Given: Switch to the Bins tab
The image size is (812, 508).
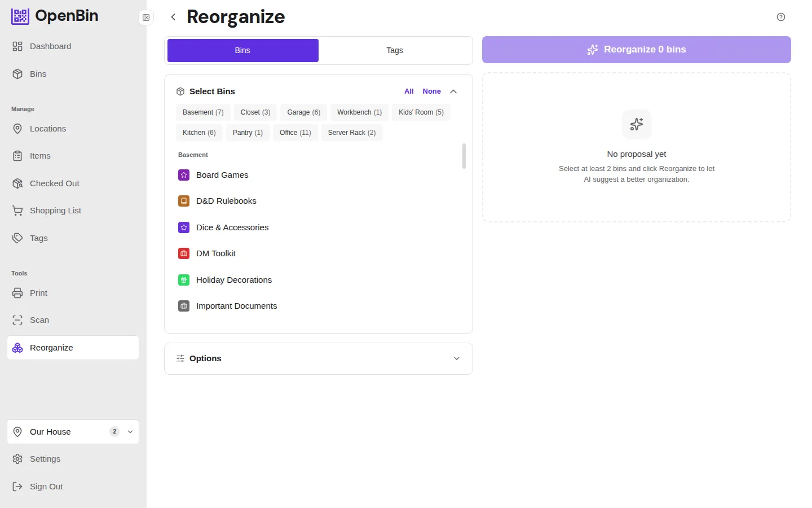Looking at the screenshot, I should click(243, 50).
